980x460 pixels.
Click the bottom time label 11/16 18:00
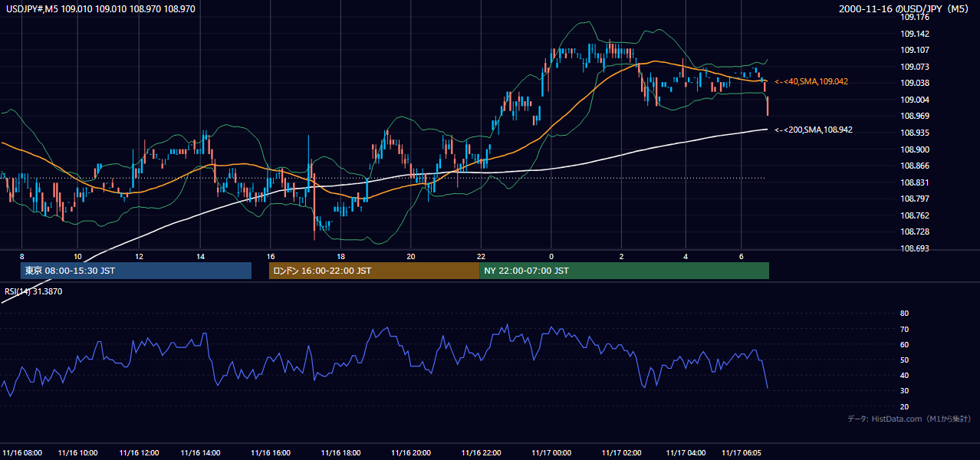341,453
